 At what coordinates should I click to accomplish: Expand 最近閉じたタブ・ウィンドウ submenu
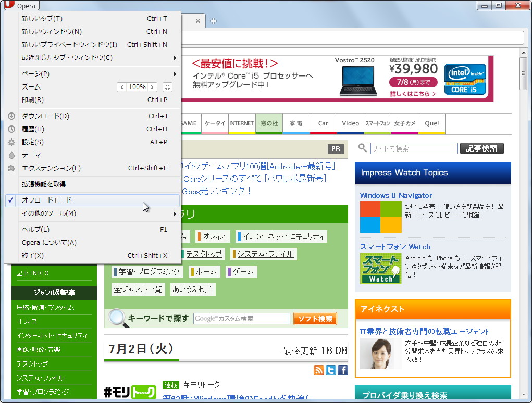coord(68,57)
